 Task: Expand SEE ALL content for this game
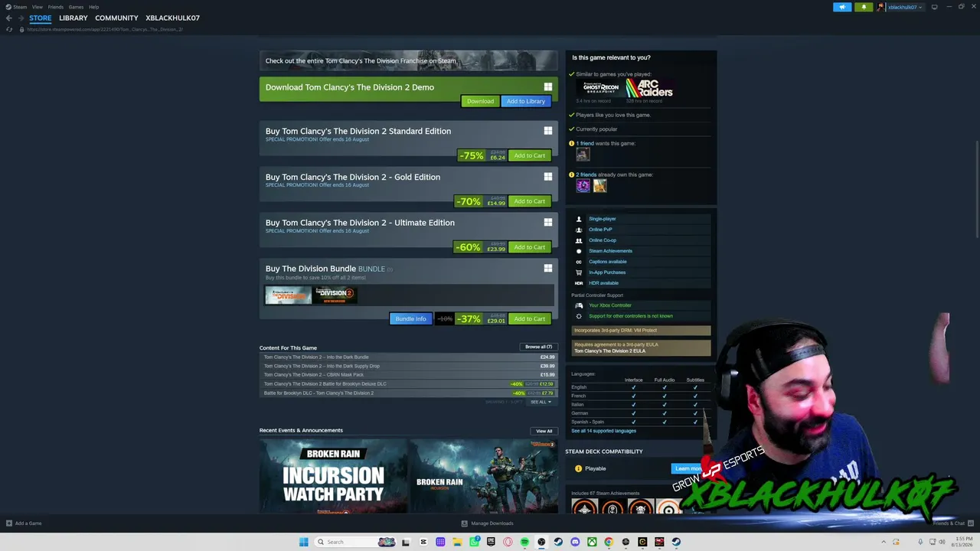click(x=541, y=402)
